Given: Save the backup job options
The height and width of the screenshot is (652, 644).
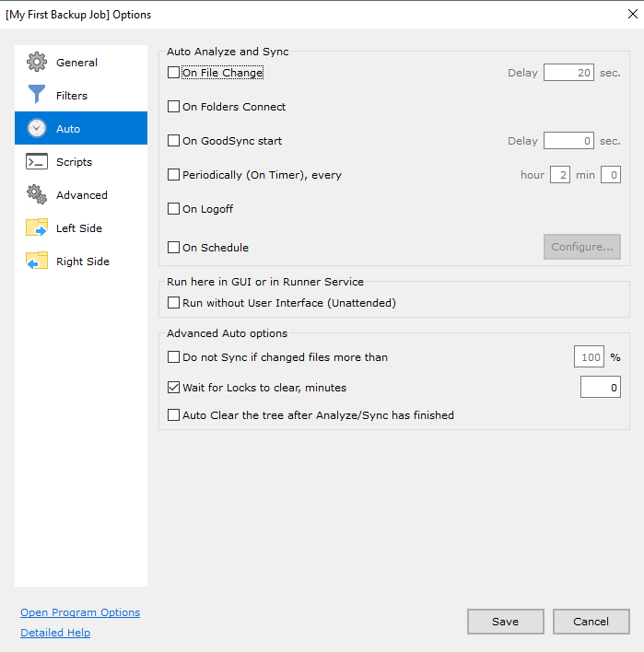Looking at the screenshot, I should [506, 622].
